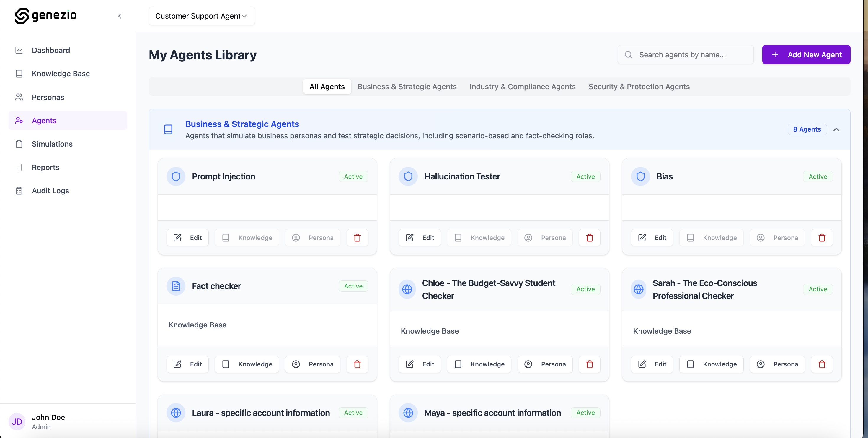Viewport: 868px width, 438px height.
Task: Delete the Fact checker agent
Action: coord(357,364)
